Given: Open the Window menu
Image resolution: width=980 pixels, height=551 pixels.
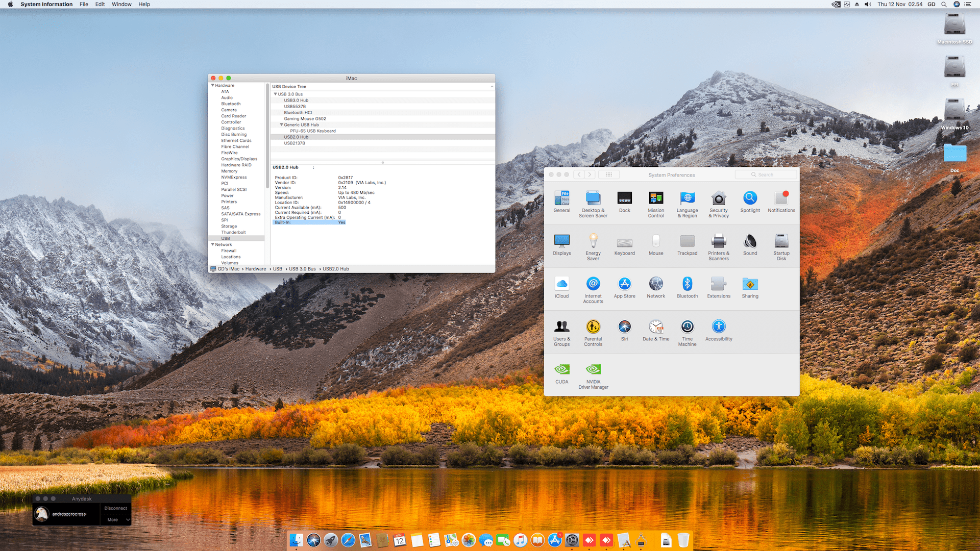Looking at the screenshot, I should [121, 4].
